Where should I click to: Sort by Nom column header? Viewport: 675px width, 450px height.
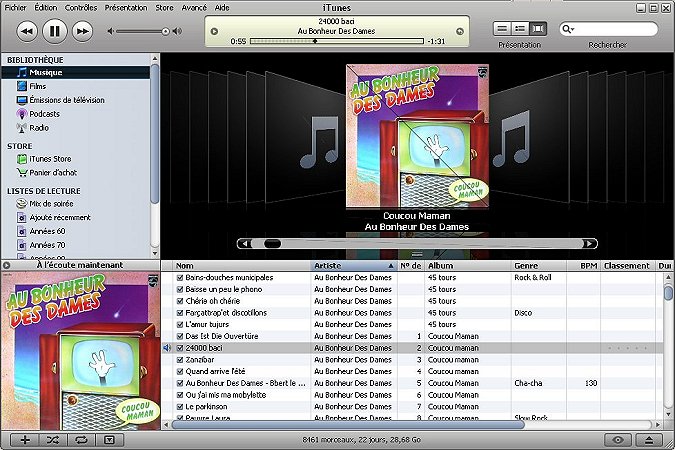[242, 266]
